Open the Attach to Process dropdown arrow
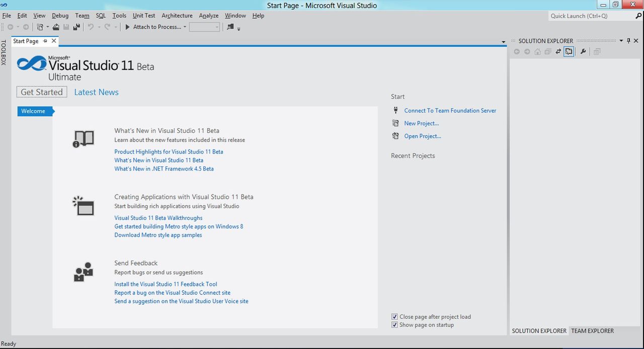 click(185, 27)
